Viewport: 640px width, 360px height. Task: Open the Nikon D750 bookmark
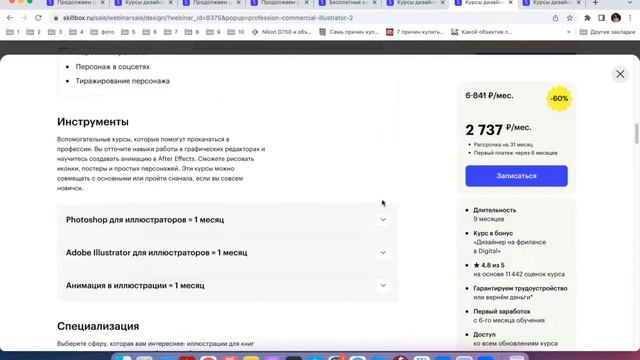pos(282,32)
